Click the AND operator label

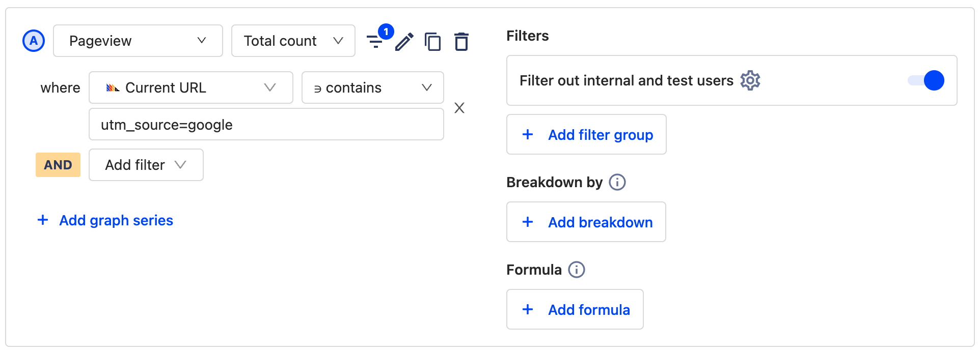click(58, 165)
